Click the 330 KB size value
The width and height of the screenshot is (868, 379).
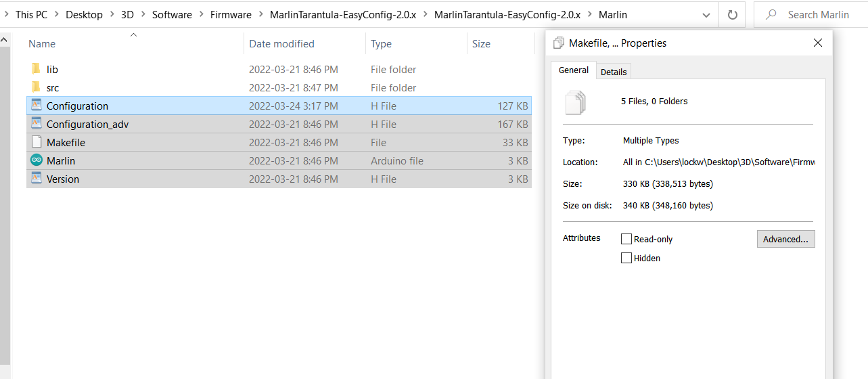pyautogui.click(x=668, y=183)
